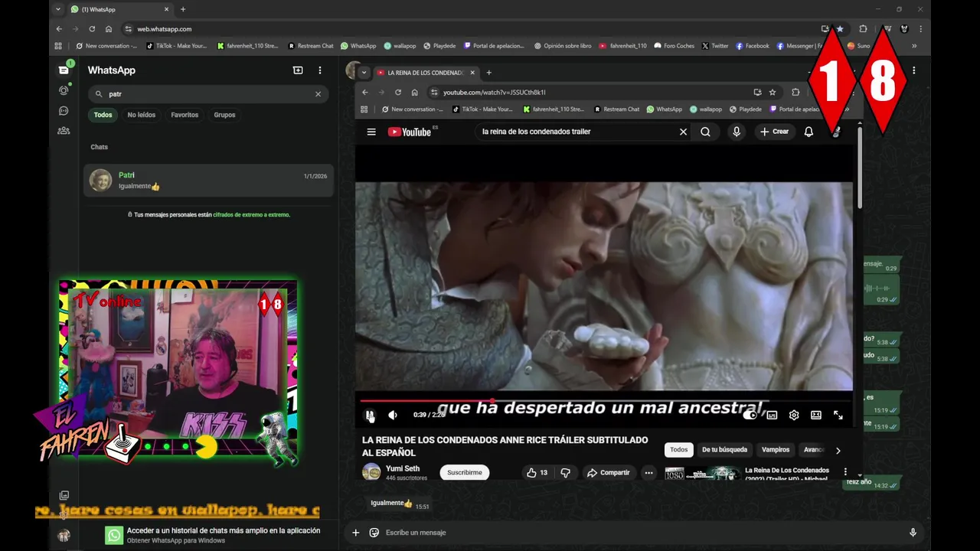The height and width of the screenshot is (551, 980).
Task: Select the Favoritos chat filter
Action: [185, 115]
